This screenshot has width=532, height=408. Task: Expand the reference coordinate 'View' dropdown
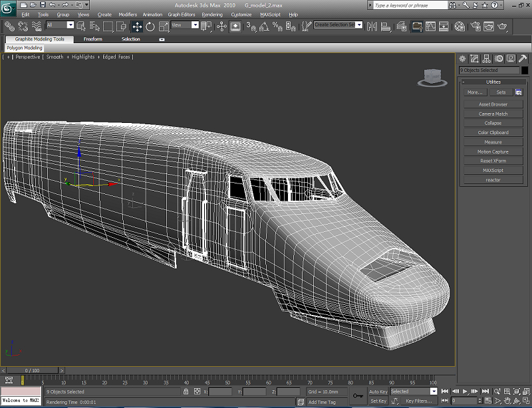point(195,25)
